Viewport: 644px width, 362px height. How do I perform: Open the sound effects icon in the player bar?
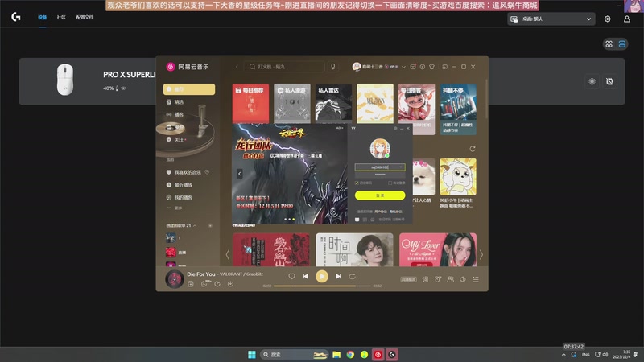pos(438,279)
